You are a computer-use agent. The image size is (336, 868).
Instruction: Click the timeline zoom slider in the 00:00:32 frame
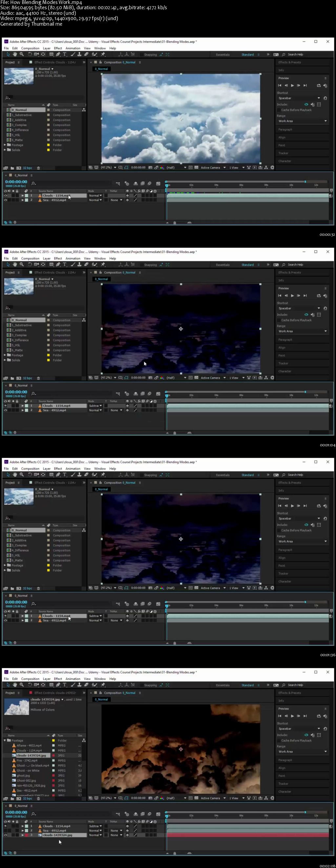[175, 223]
